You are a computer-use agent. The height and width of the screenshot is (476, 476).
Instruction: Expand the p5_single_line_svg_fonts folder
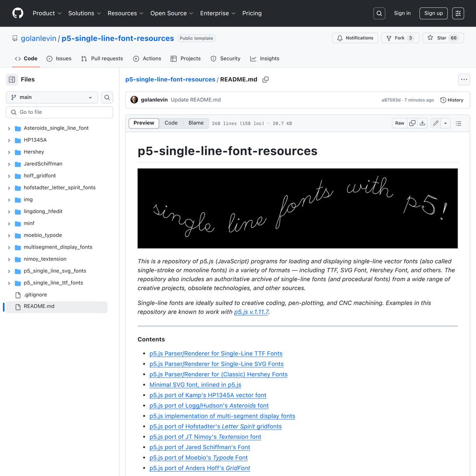pyautogui.click(x=9, y=271)
